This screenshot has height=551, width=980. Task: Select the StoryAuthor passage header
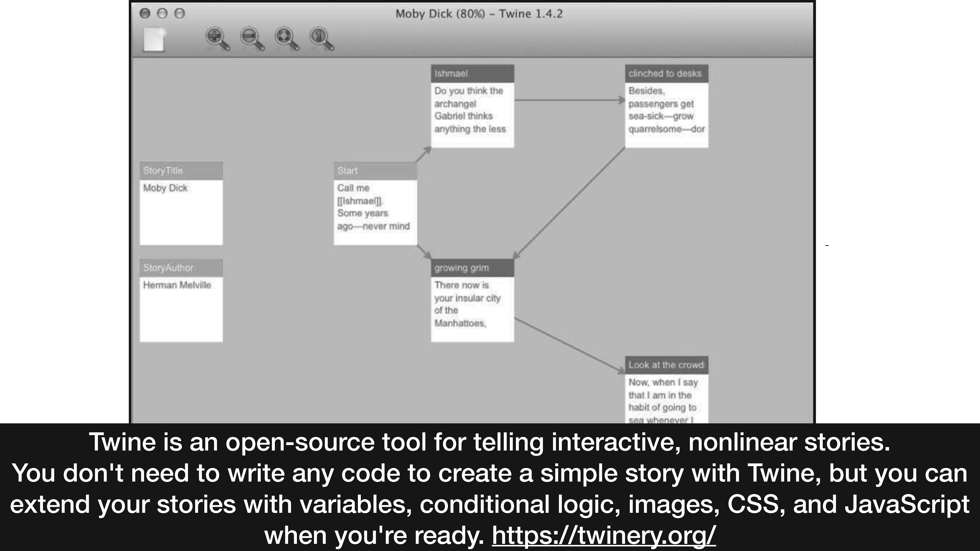pos(181,268)
